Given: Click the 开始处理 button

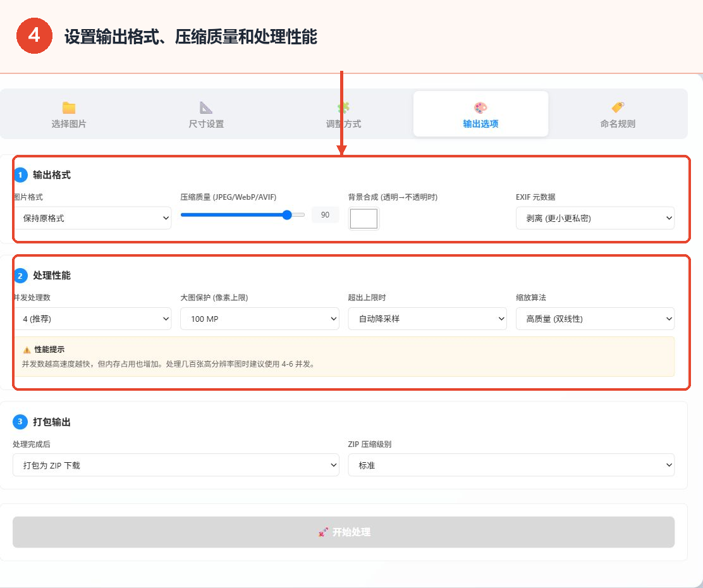Looking at the screenshot, I should click(x=343, y=532).
